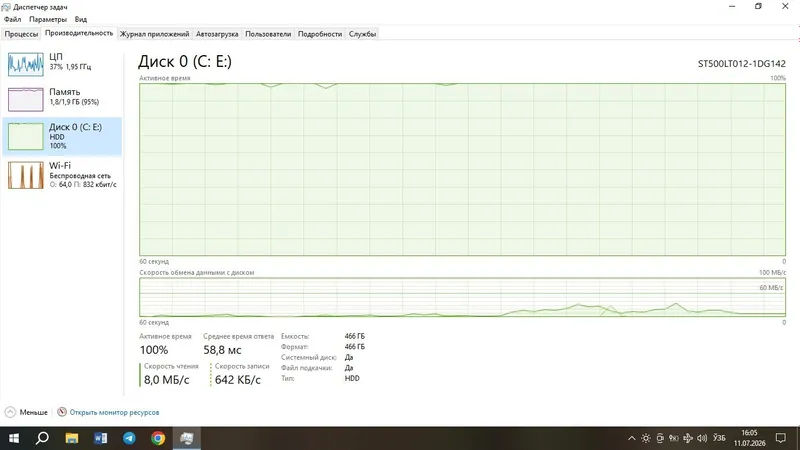The image size is (800, 450).
Task: Collapse view with the Меньше arrow icon
Action: (x=10, y=412)
